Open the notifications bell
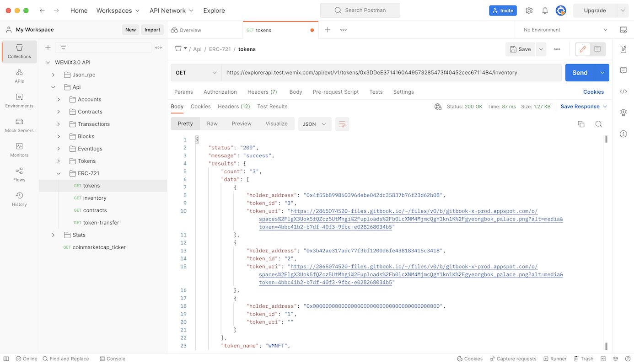 (x=545, y=11)
